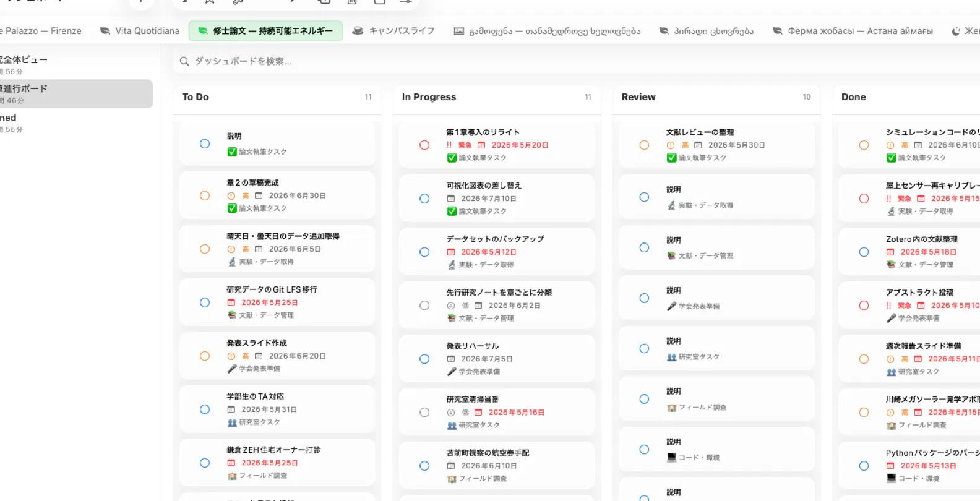Switch to the Vita Quotidiana tab

click(140, 30)
